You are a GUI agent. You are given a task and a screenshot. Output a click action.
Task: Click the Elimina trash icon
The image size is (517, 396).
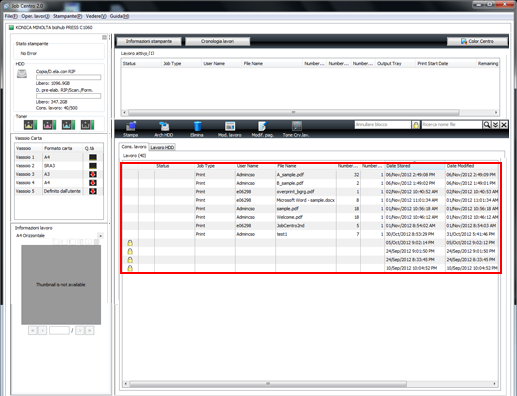(x=197, y=129)
